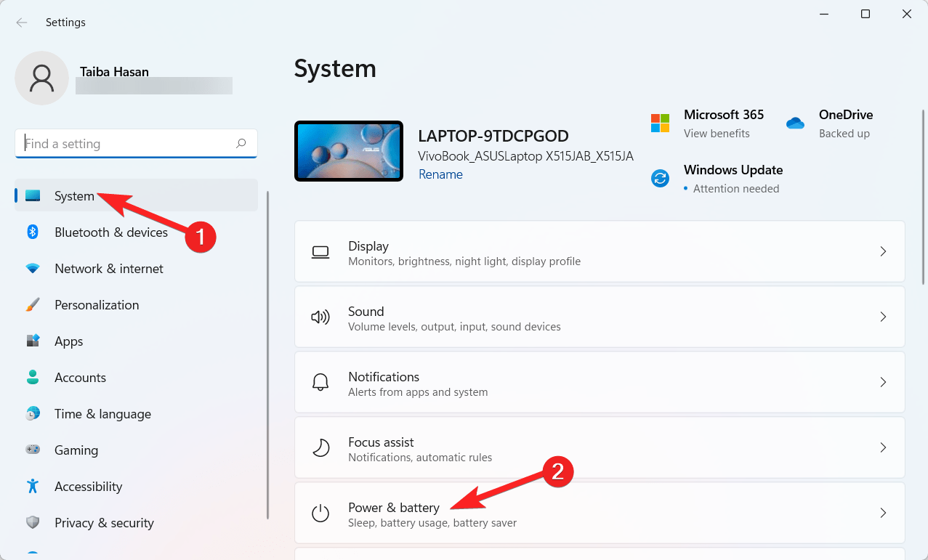Open Bluetooth & devices section
Screen dimensions: 928x560
coord(137,232)
